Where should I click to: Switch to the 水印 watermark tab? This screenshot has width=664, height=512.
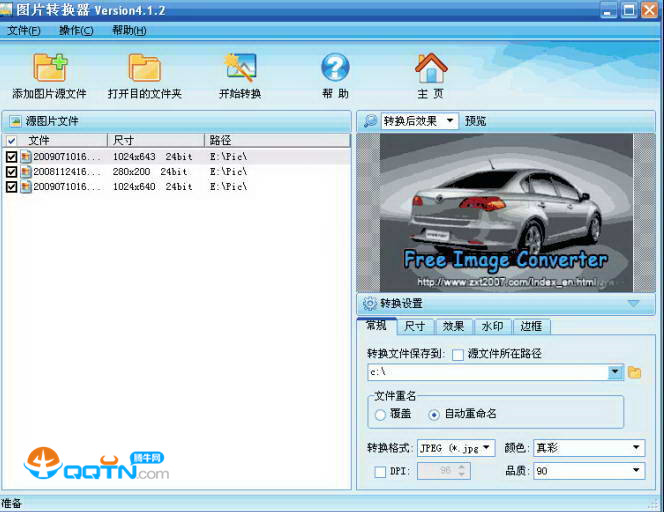492,326
